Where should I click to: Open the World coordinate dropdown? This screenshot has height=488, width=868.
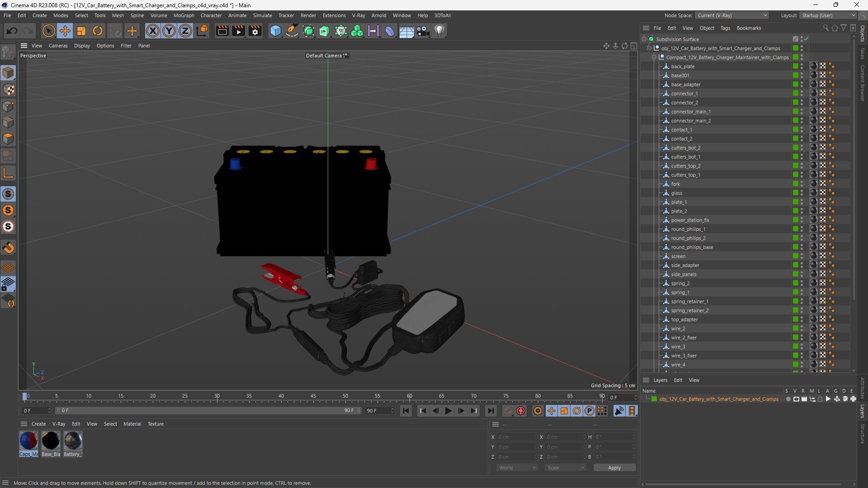(517, 468)
